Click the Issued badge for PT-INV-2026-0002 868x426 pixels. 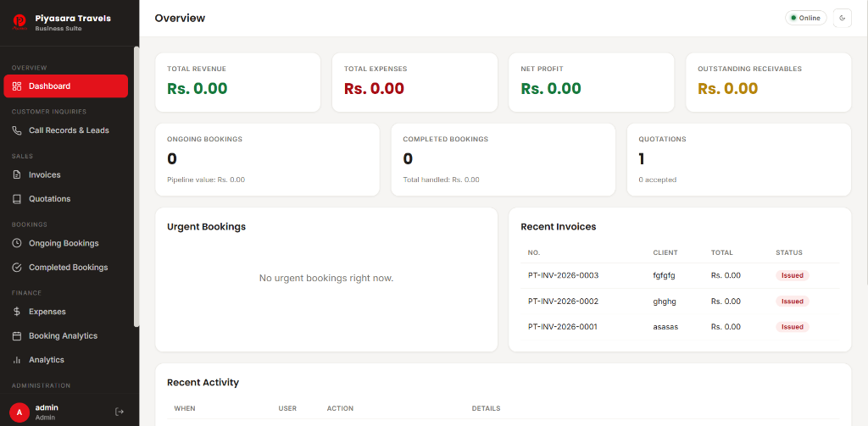(793, 302)
